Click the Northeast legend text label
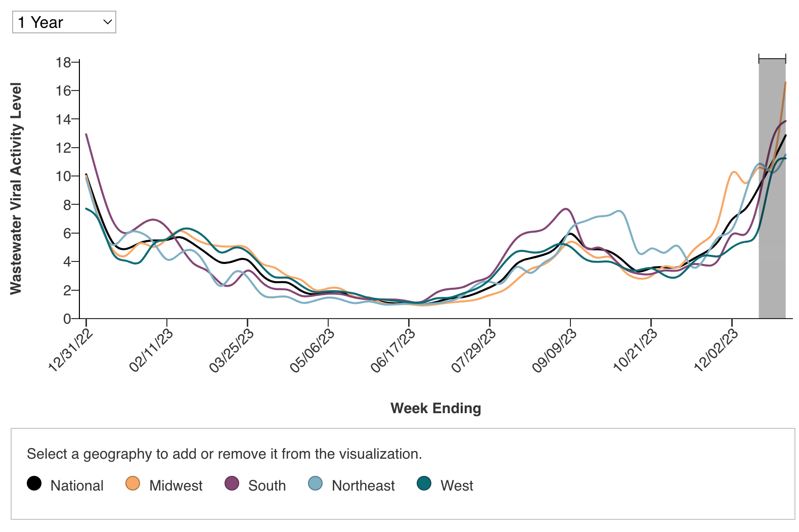799x532 pixels. [x=363, y=485]
